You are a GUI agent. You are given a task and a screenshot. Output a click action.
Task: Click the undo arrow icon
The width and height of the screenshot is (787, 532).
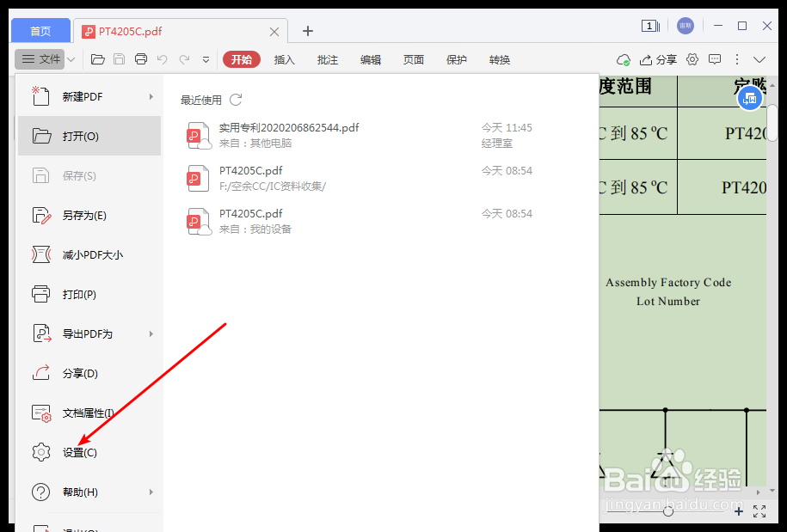(x=162, y=59)
